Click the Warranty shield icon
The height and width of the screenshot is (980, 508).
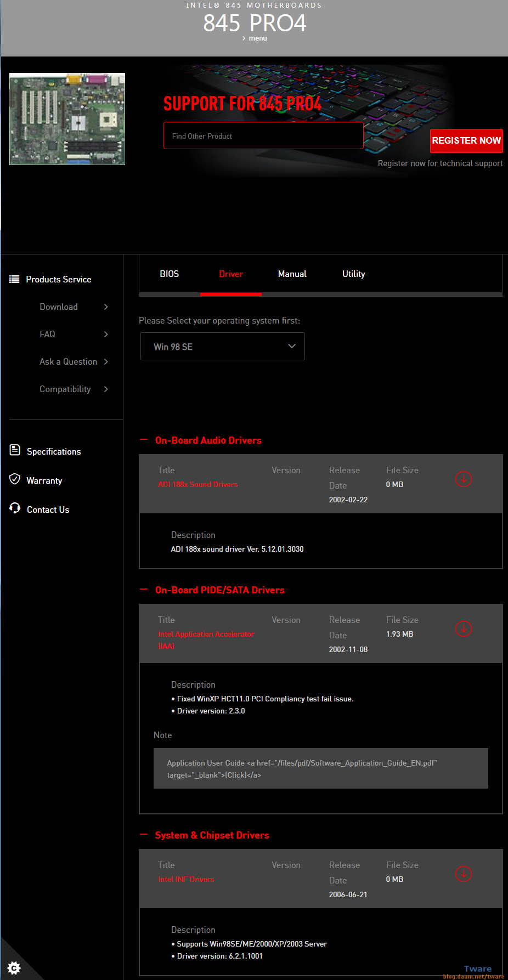click(x=15, y=479)
